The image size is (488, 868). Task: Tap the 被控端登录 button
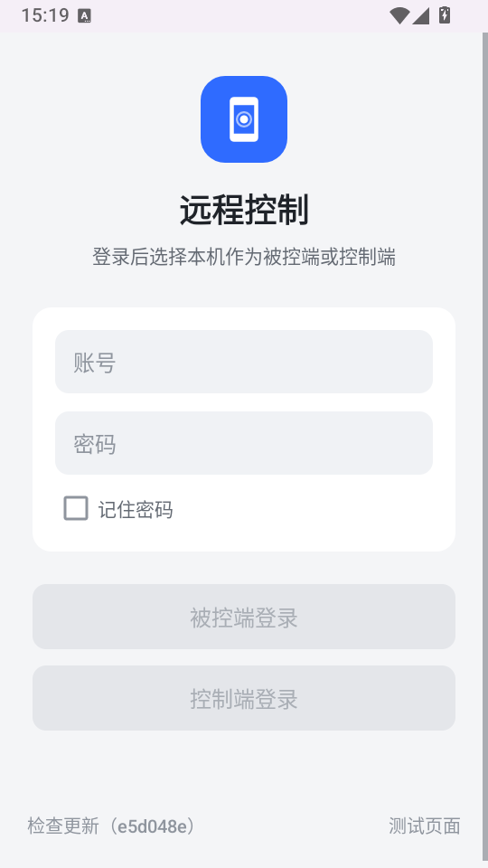(243, 617)
